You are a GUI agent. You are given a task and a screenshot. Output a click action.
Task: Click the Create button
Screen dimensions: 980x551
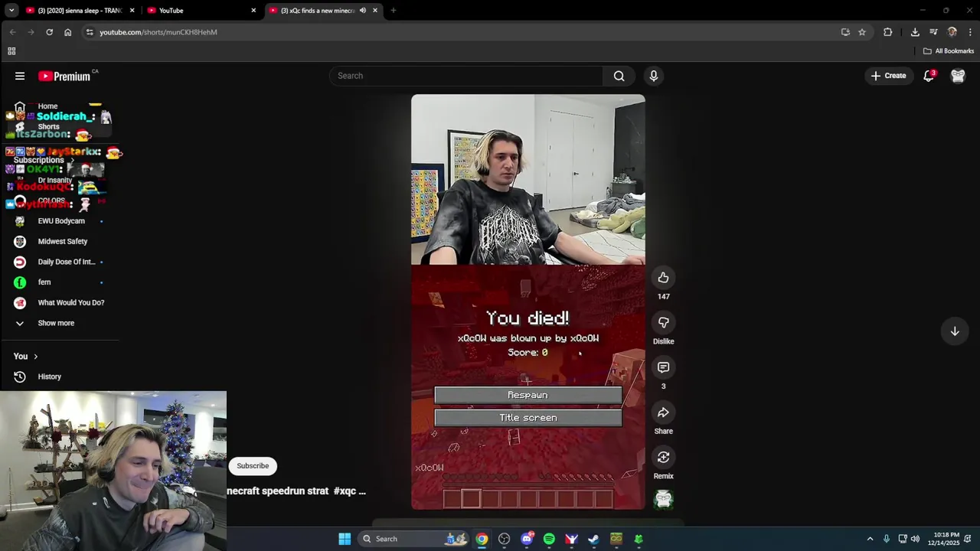tap(888, 76)
